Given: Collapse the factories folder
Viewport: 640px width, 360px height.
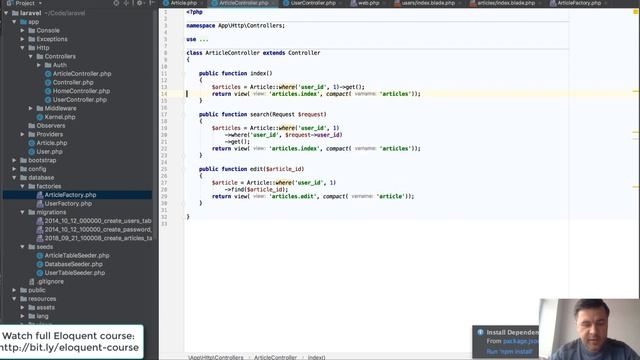Looking at the screenshot, I should pyautogui.click(x=22, y=186).
